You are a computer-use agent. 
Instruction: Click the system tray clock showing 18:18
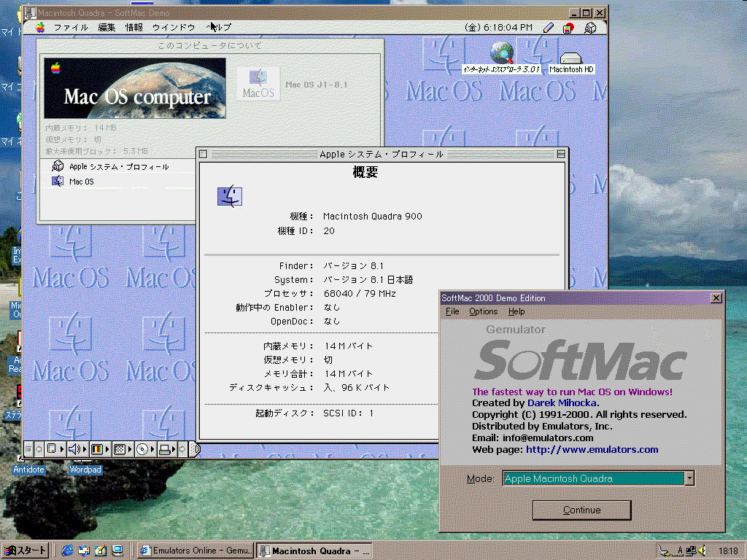pyautogui.click(x=727, y=551)
